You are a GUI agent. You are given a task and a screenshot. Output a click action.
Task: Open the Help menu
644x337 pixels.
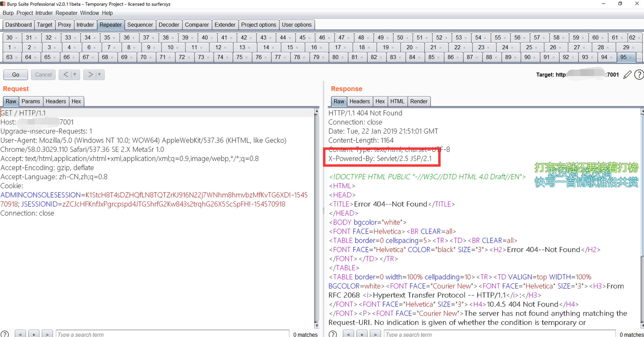coord(107,13)
